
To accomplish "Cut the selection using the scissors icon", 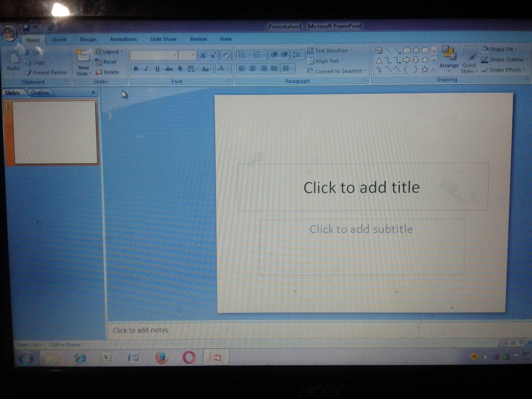I will [x=33, y=52].
